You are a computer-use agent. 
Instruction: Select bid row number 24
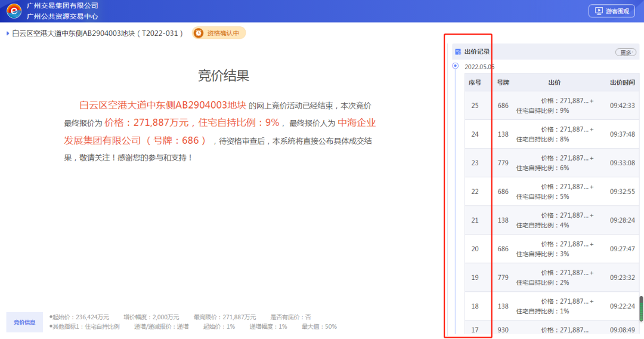475,134
